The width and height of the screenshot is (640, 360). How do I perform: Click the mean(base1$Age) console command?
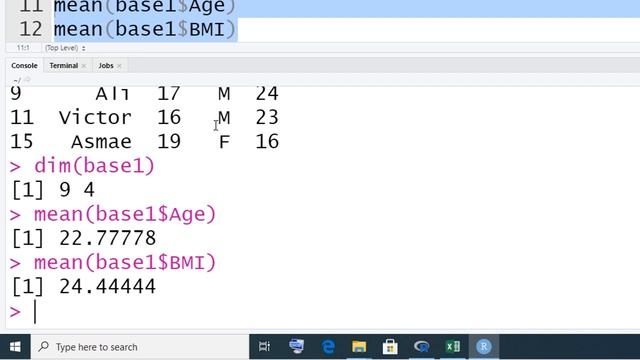[x=124, y=214]
